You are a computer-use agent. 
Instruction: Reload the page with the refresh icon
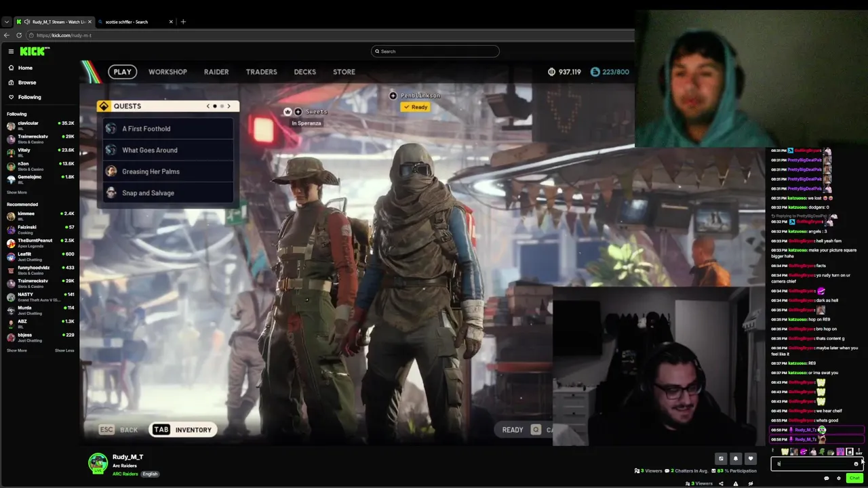point(18,35)
